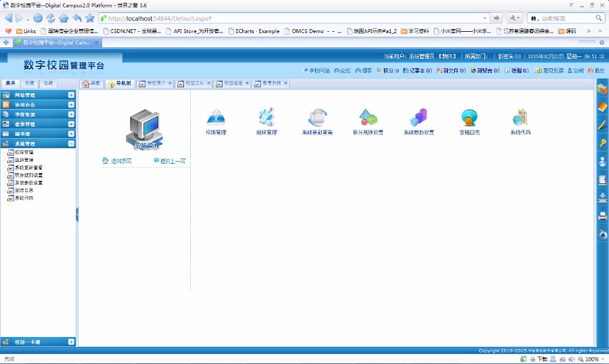Click the browser refresh button

tap(51, 18)
